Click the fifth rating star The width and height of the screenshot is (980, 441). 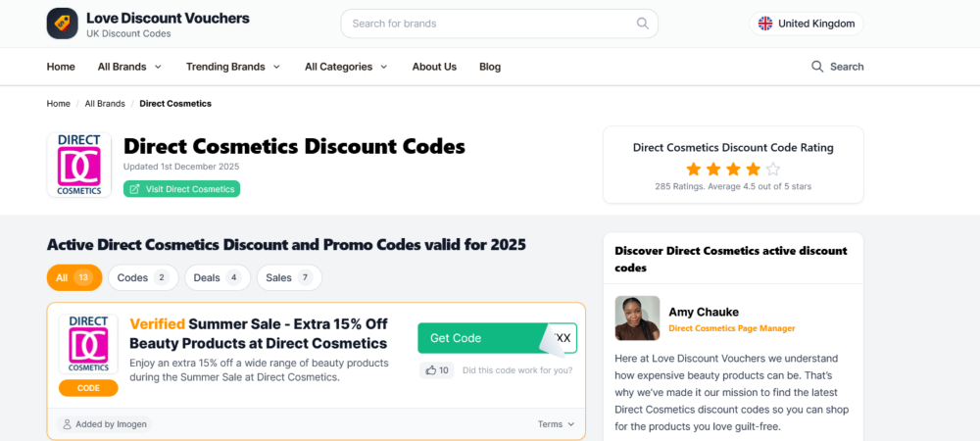click(x=772, y=169)
